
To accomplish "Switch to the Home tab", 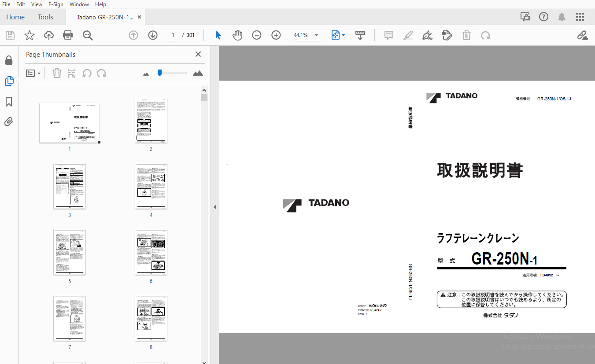I will click(15, 17).
